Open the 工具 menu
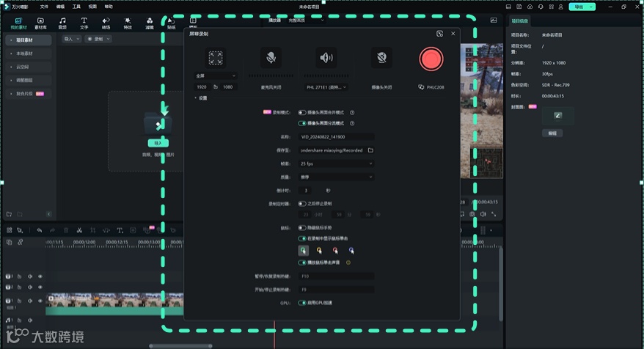This screenshot has width=644, height=349. coord(76,7)
